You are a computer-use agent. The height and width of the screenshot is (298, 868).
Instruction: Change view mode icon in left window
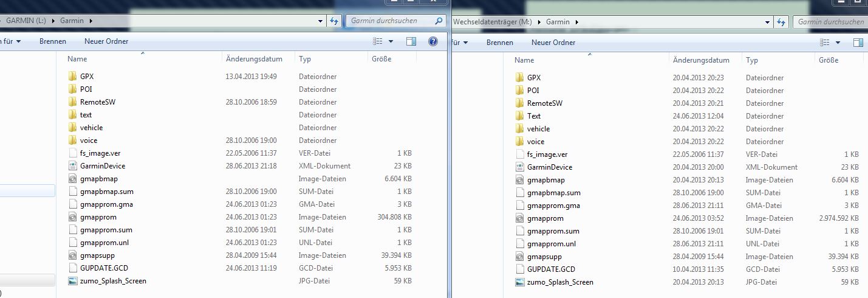click(x=378, y=41)
